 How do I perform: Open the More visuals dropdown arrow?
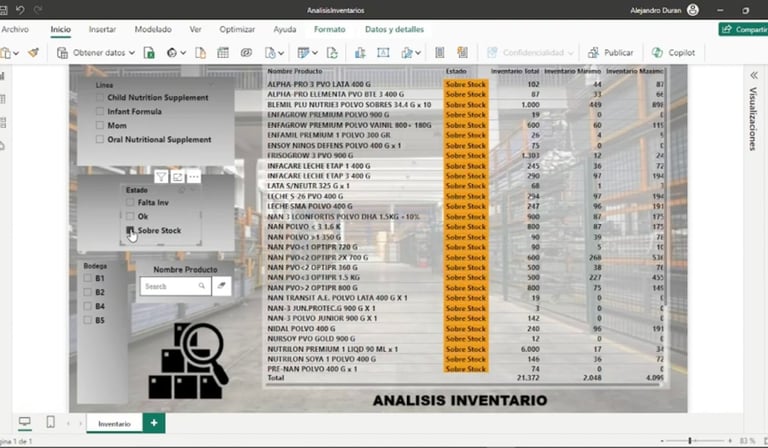point(418,53)
